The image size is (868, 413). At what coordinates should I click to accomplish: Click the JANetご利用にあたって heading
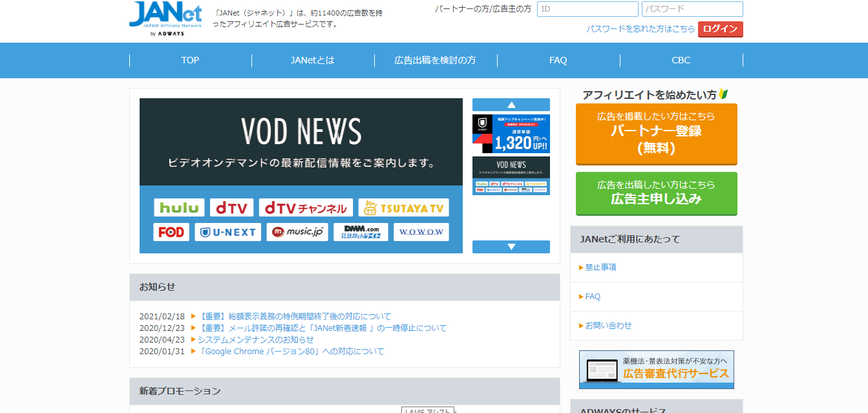click(x=630, y=239)
